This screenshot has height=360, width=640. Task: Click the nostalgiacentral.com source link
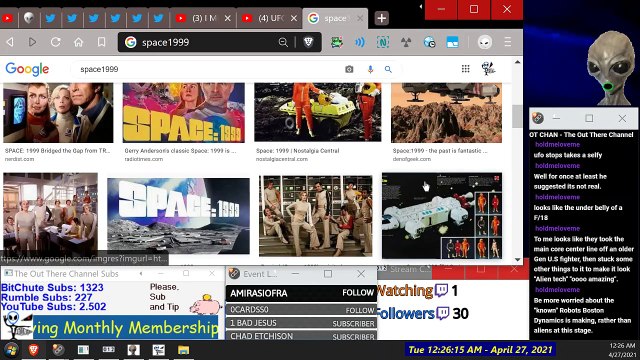[x=282, y=159]
